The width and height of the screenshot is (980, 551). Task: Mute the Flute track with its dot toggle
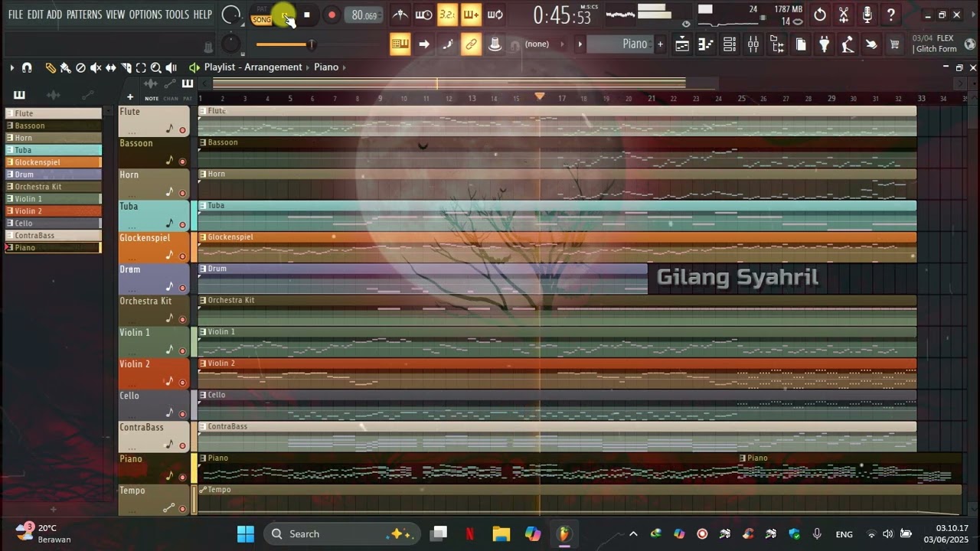[182, 130]
